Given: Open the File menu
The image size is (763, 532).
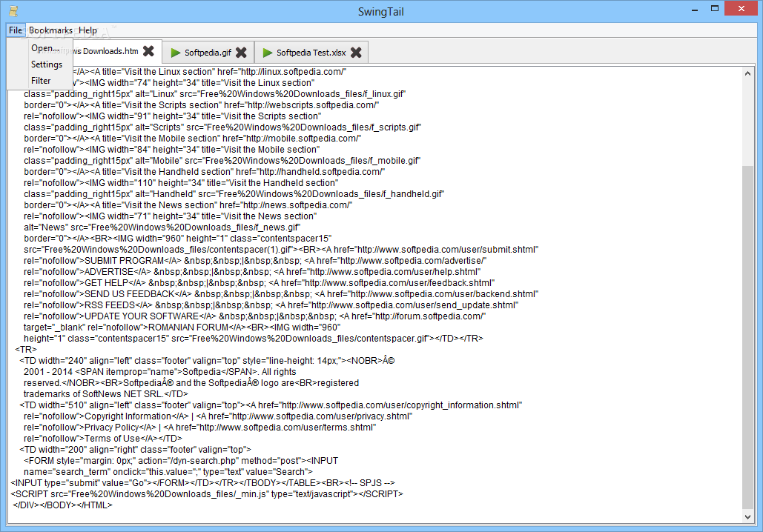Looking at the screenshot, I should [16, 30].
